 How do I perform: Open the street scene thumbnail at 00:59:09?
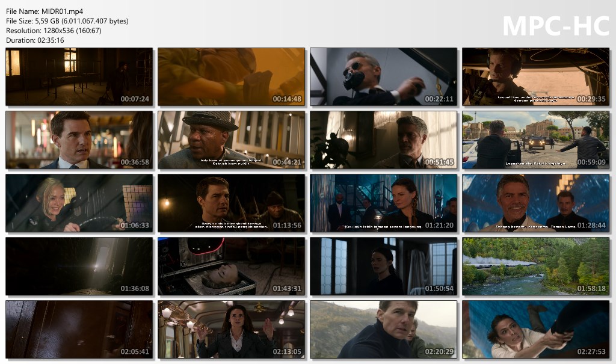[536, 140]
